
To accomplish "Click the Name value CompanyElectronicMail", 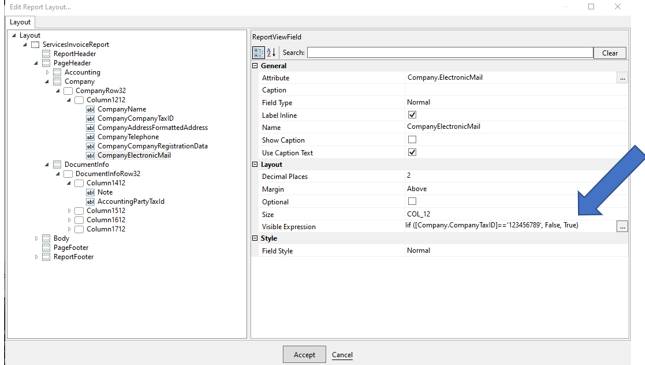I will coord(443,126).
